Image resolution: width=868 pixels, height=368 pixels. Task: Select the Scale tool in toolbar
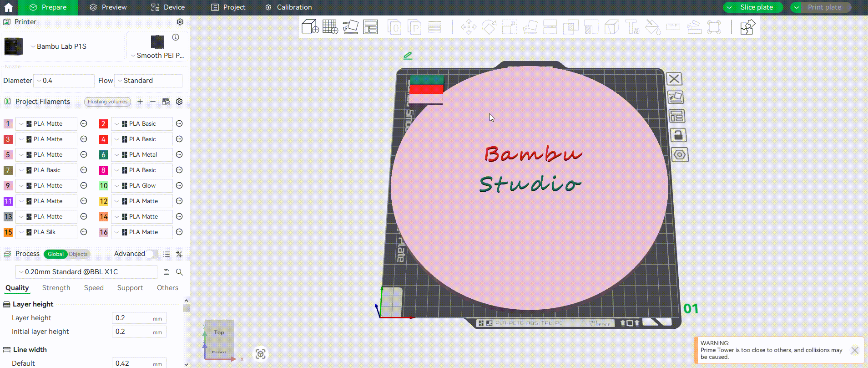(x=510, y=27)
